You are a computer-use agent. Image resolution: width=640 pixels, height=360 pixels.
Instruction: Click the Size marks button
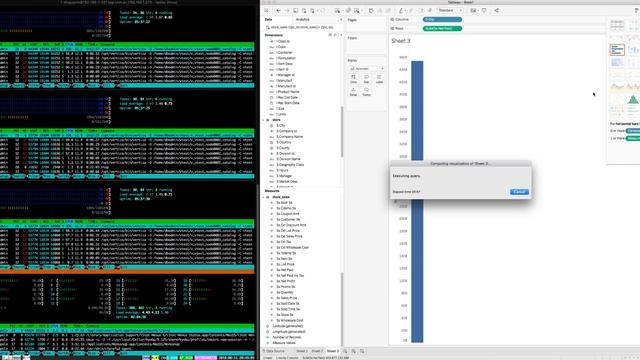[367, 79]
